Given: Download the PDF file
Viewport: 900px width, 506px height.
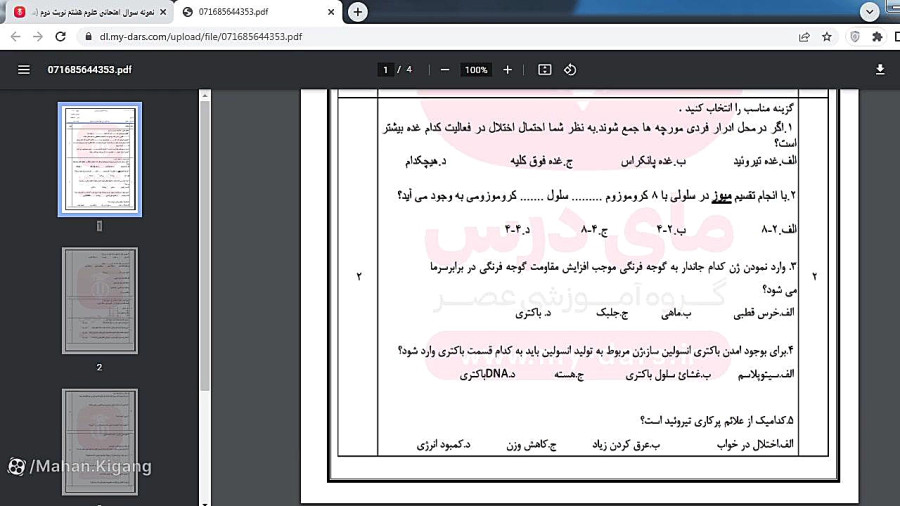Looking at the screenshot, I should click(x=880, y=69).
